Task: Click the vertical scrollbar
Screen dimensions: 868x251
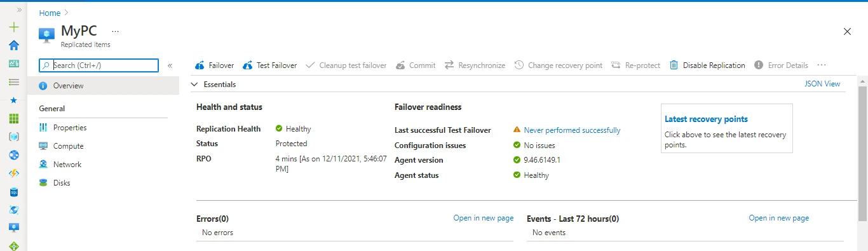Action: coord(862,153)
